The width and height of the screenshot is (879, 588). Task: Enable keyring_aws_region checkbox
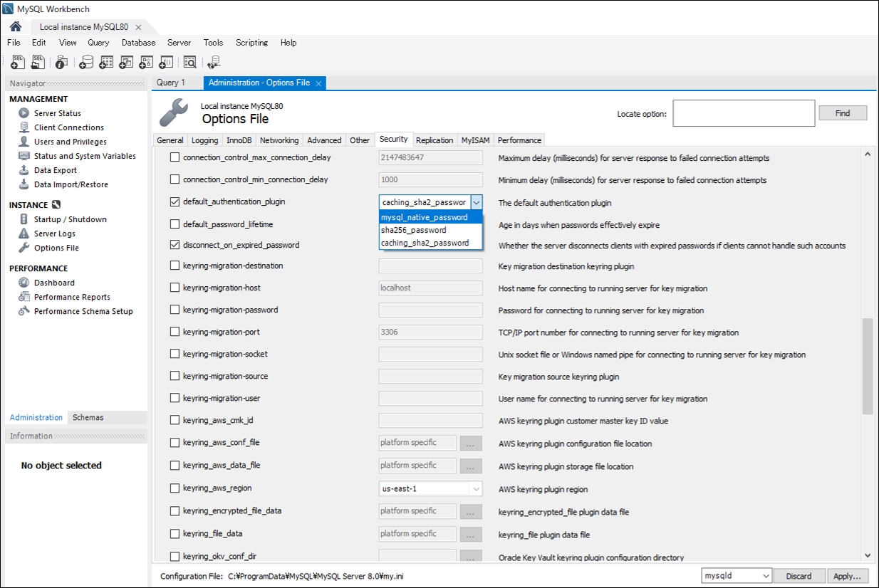click(175, 488)
